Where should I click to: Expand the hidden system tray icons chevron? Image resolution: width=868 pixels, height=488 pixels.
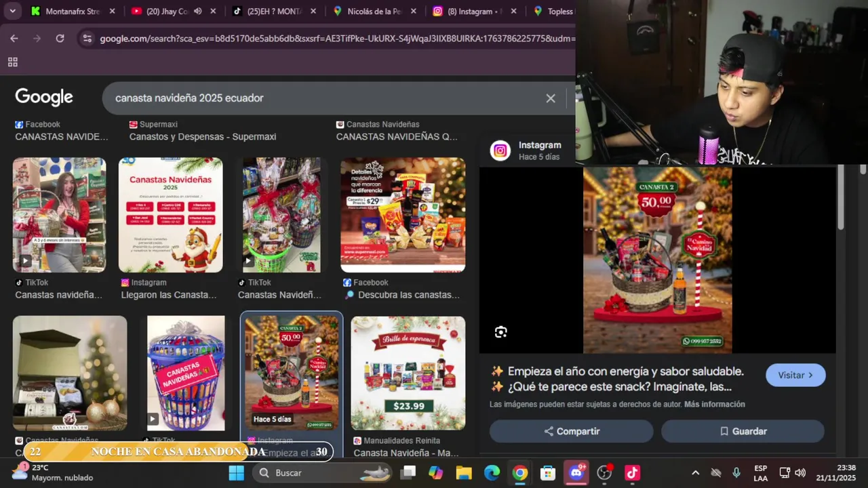(x=695, y=472)
